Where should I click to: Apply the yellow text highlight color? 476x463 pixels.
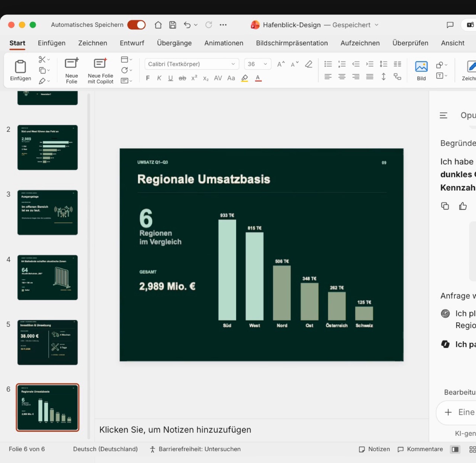click(x=245, y=78)
